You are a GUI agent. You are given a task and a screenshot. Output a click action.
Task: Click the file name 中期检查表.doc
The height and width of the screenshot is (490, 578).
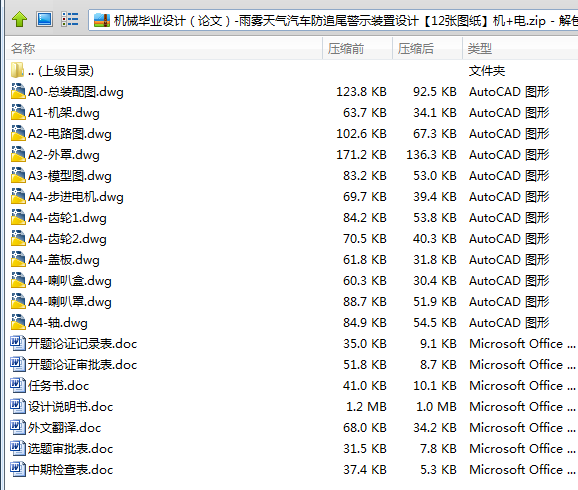70,470
